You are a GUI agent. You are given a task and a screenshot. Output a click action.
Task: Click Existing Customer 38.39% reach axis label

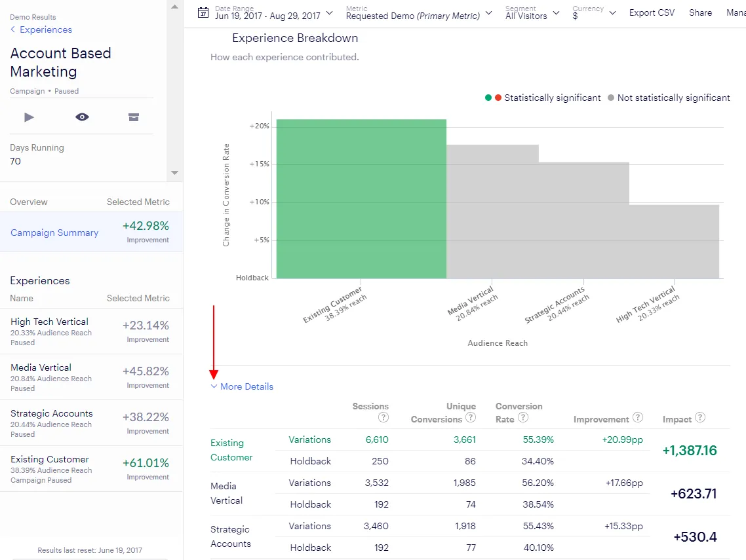[x=334, y=305]
